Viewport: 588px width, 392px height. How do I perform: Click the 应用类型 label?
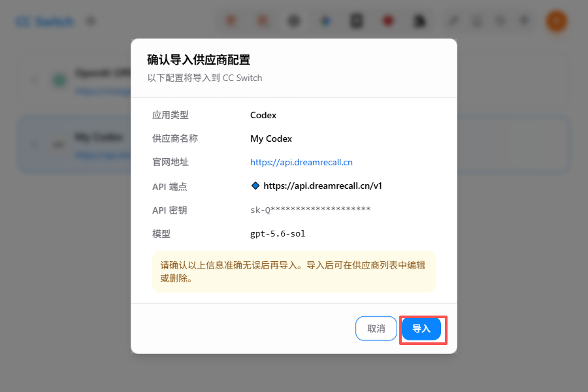click(x=171, y=115)
